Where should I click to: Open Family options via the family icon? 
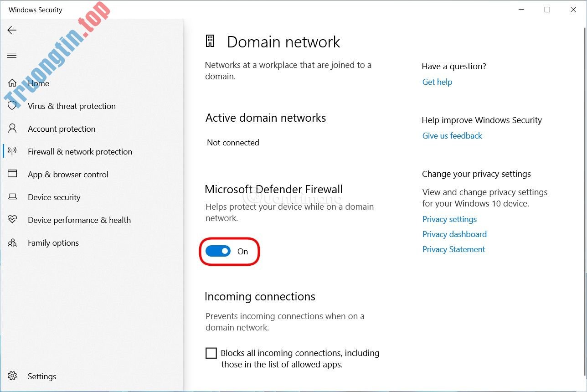pos(12,242)
